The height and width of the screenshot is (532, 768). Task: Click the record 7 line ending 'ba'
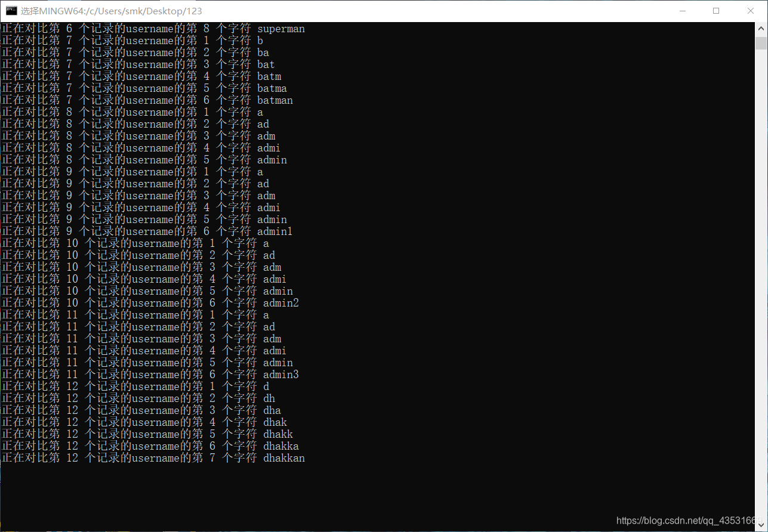(135, 52)
